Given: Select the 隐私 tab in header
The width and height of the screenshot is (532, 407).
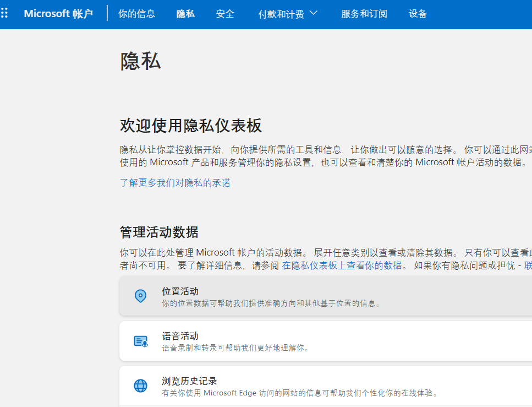Looking at the screenshot, I should (x=185, y=14).
